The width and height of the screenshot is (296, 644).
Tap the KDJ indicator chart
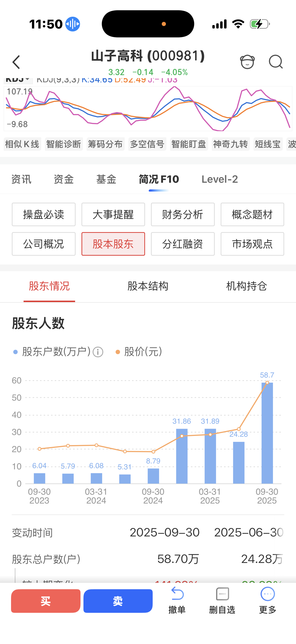click(148, 109)
